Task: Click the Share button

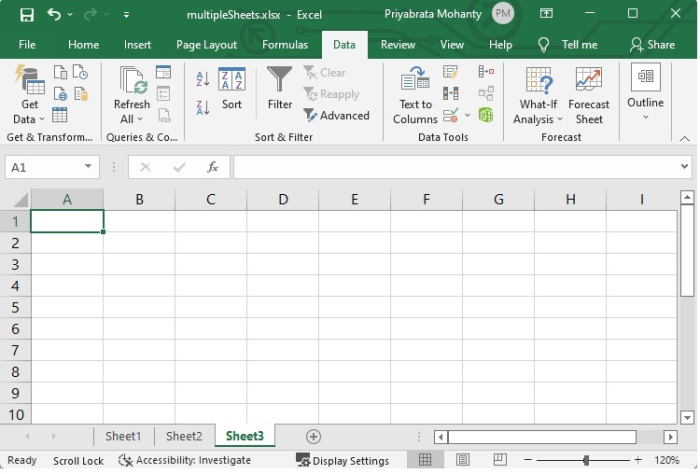Action: 652,45
